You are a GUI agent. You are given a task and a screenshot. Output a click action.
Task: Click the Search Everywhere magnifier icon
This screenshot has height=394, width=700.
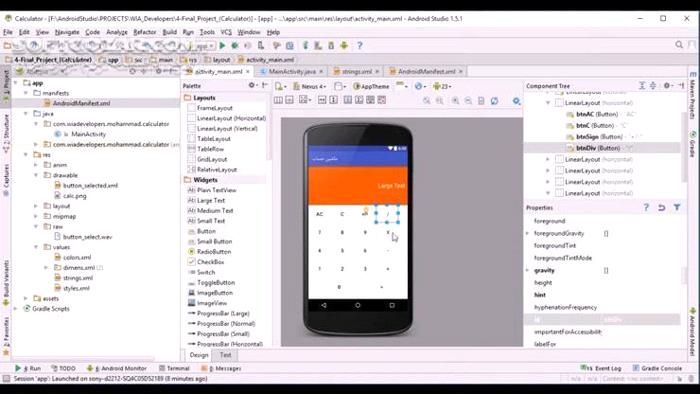click(x=679, y=45)
